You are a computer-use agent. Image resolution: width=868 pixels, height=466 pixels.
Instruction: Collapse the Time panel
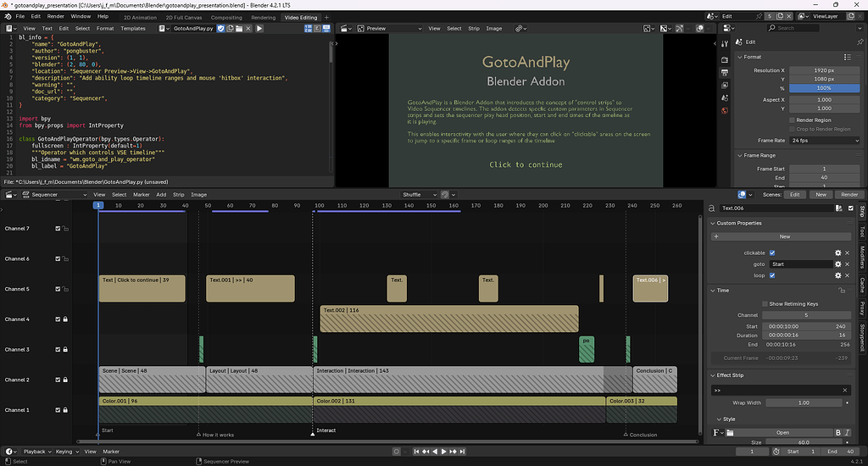point(713,291)
